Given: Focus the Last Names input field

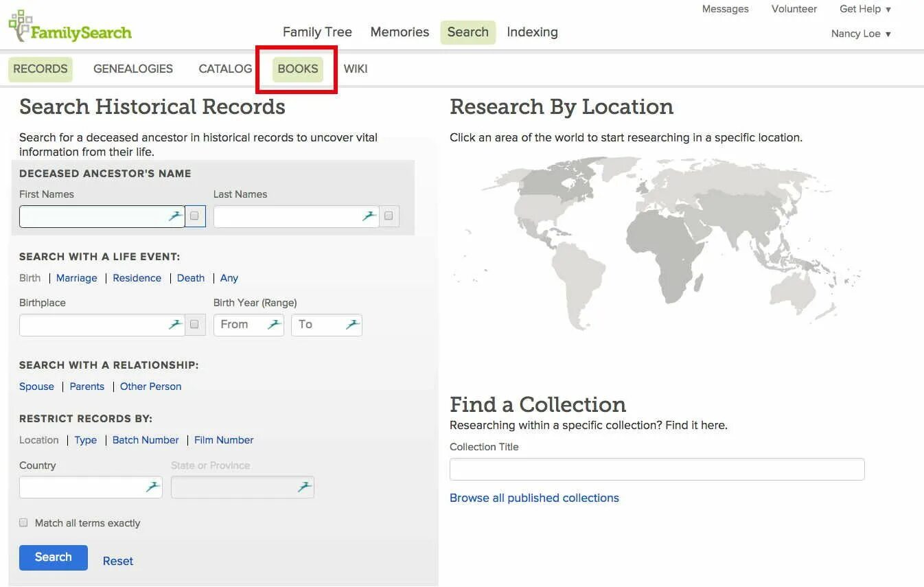Looking at the screenshot, I should tap(297, 216).
